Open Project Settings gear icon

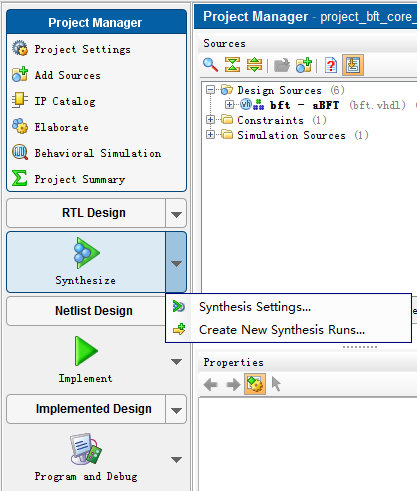(20, 48)
